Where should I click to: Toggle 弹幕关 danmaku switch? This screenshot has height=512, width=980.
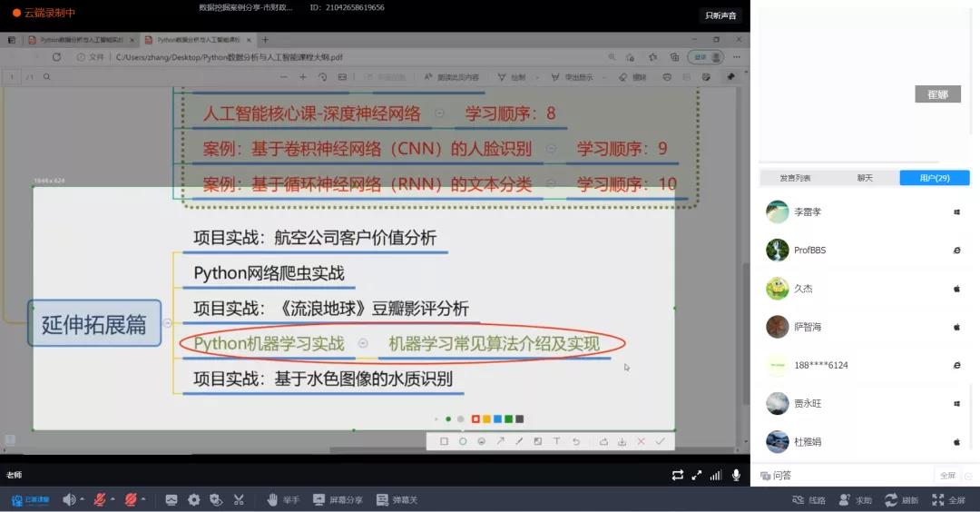[397, 499]
